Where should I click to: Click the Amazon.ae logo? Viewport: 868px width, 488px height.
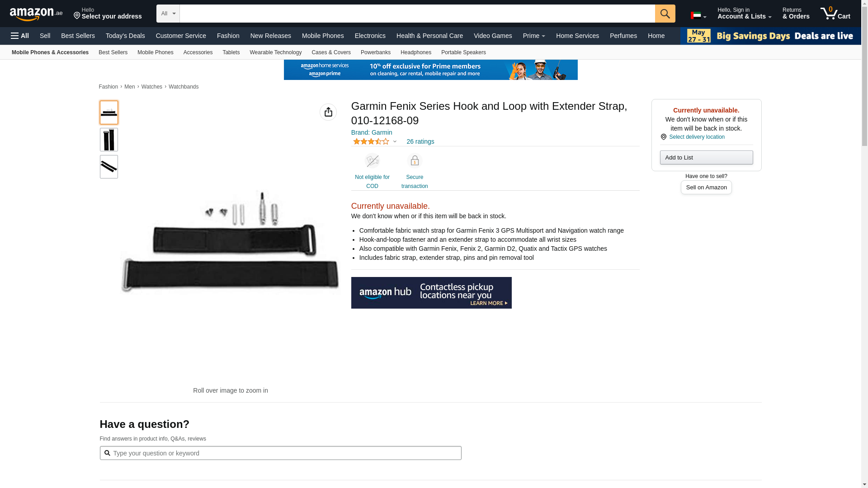coord(36,14)
